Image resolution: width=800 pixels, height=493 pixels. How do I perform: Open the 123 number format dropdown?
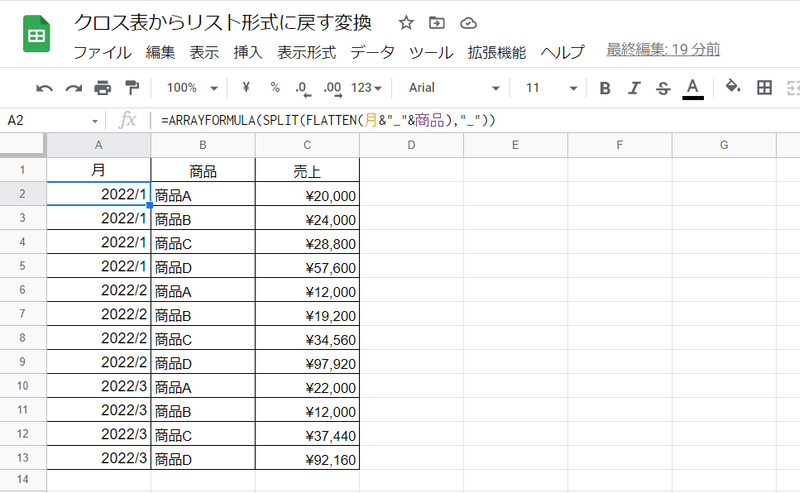click(366, 88)
